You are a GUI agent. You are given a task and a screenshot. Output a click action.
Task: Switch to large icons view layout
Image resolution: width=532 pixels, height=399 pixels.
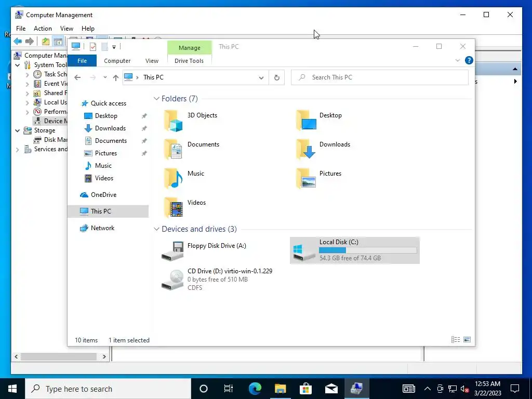467,340
